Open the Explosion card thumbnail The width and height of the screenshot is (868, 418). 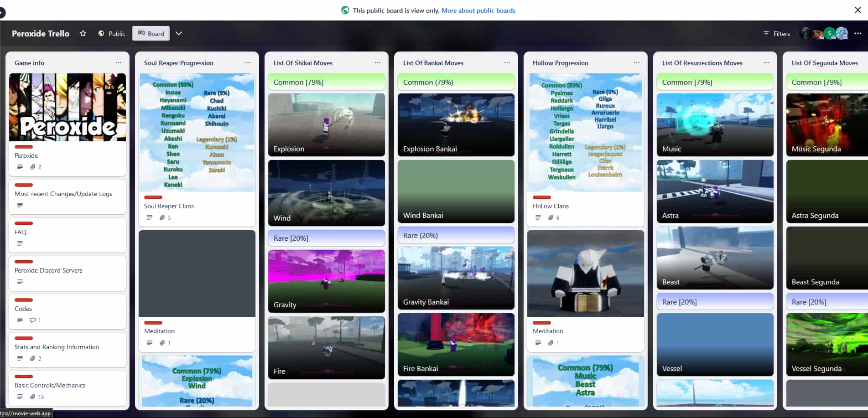click(326, 125)
